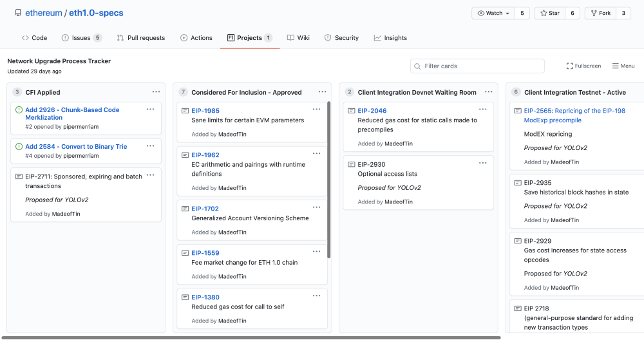Open CFI Applied column options menu
This screenshot has width=644, height=340.
coord(156,92)
